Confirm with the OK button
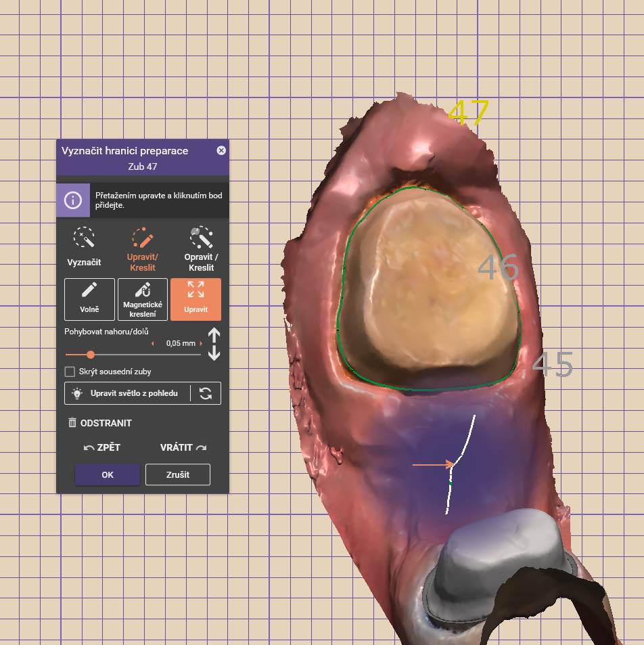Viewport: 644px width, 645px height. click(x=108, y=474)
